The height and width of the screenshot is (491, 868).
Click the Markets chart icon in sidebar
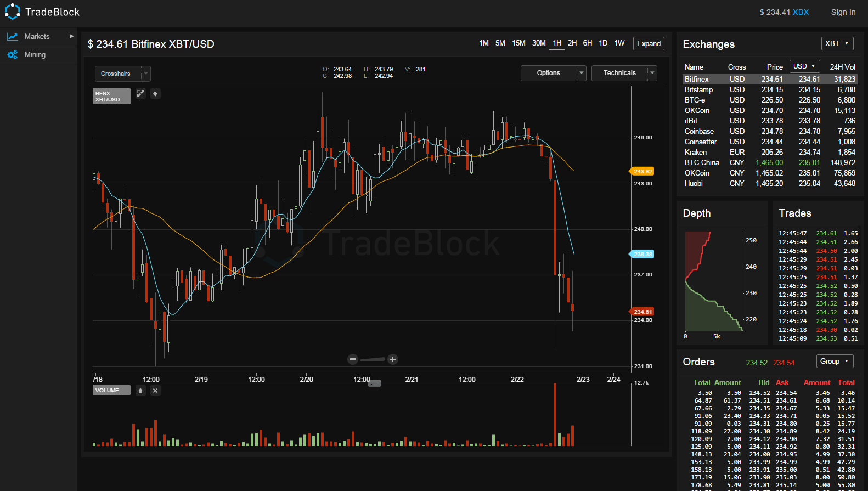12,37
